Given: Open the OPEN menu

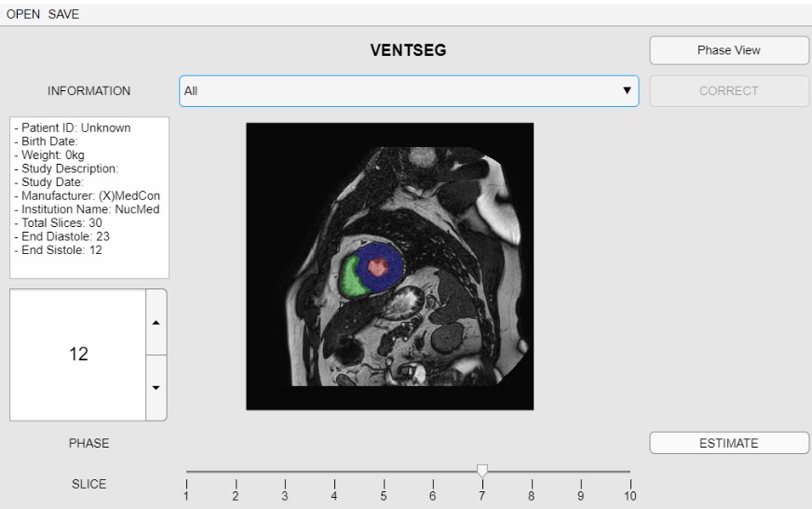Looking at the screenshot, I should [22, 15].
